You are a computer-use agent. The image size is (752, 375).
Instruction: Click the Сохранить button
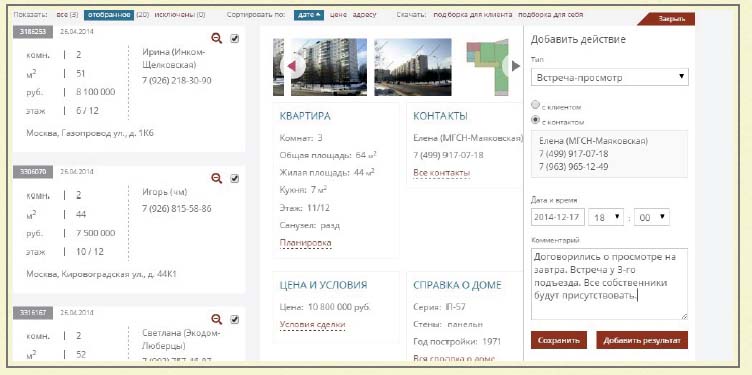(559, 340)
